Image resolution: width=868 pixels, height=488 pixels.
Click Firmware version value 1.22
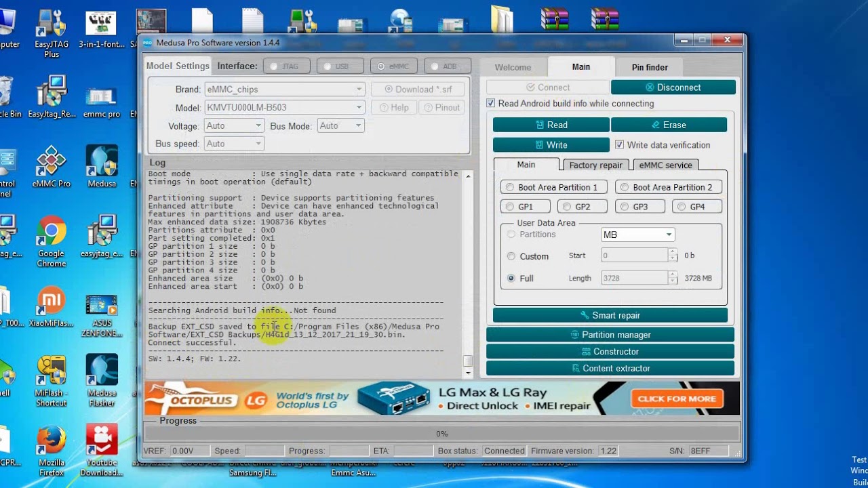pyautogui.click(x=609, y=451)
